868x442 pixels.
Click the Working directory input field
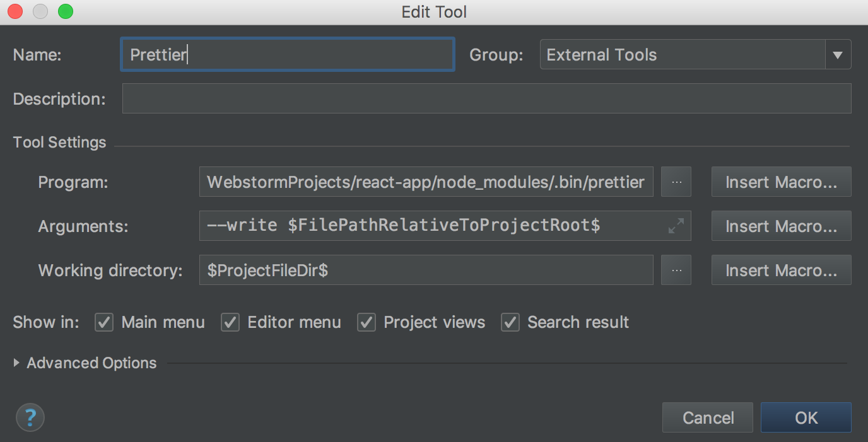(426, 270)
